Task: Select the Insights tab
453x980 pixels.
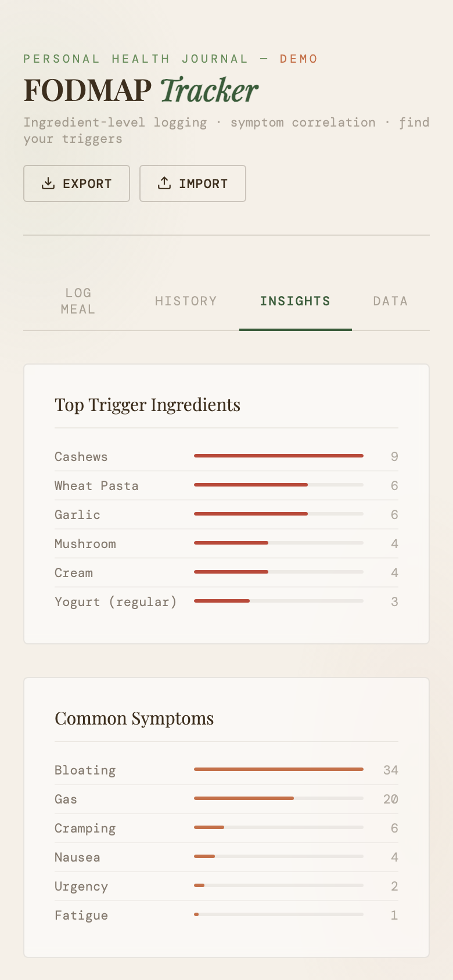Action: [x=295, y=301]
